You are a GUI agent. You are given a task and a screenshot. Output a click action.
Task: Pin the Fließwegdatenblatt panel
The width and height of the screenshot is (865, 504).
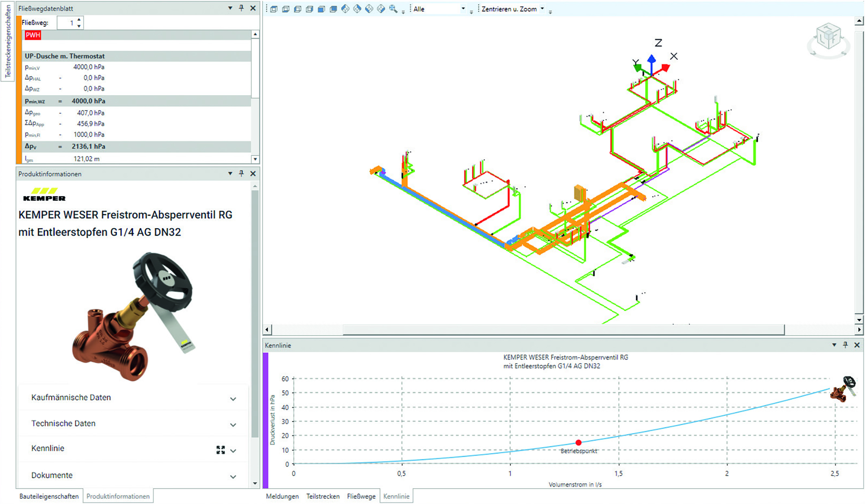pos(241,8)
